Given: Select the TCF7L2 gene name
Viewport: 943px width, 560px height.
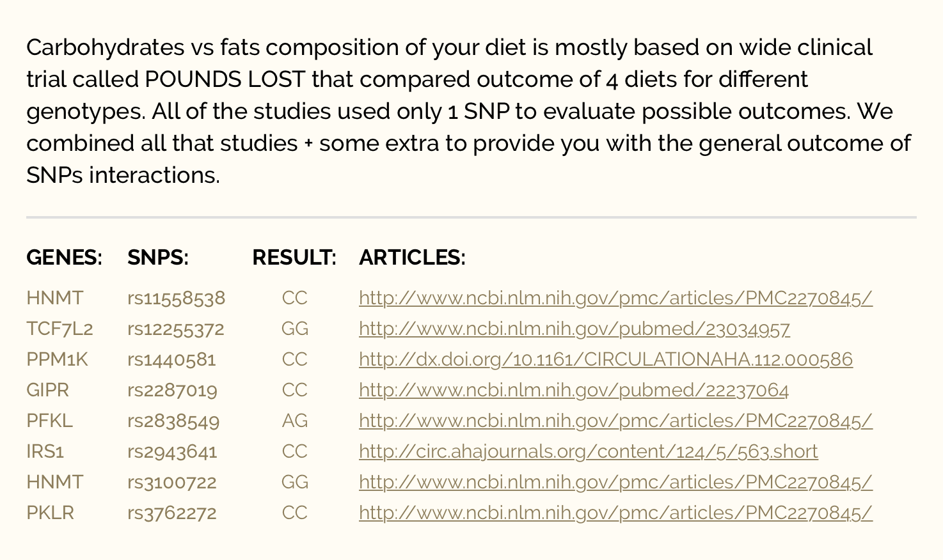Looking at the screenshot, I should pyautogui.click(x=59, y=329).
